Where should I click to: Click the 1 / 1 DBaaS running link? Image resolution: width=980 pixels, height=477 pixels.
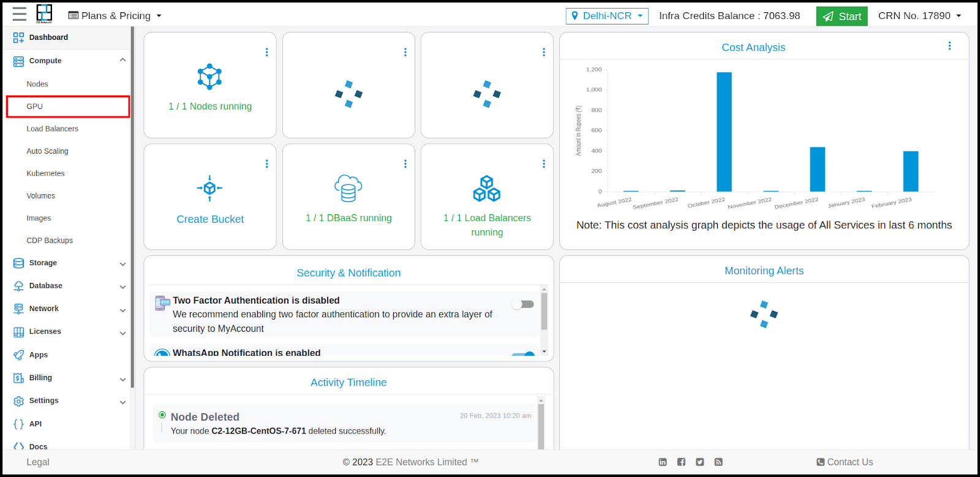(x=349, y=218)
